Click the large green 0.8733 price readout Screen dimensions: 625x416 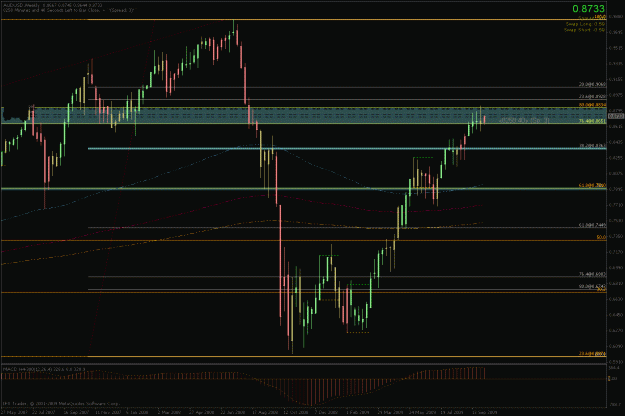click(588, 8)
